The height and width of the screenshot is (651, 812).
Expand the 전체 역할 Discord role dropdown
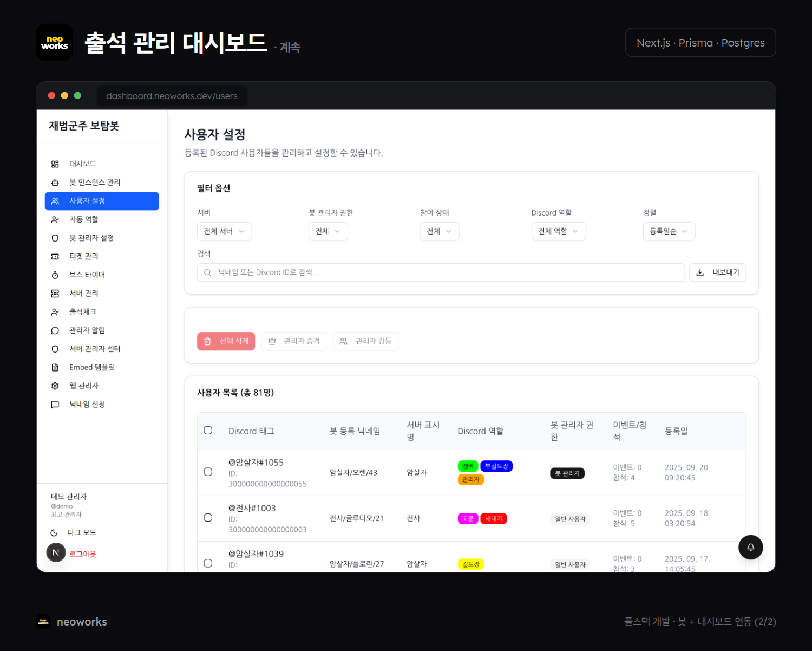[558, 231]
